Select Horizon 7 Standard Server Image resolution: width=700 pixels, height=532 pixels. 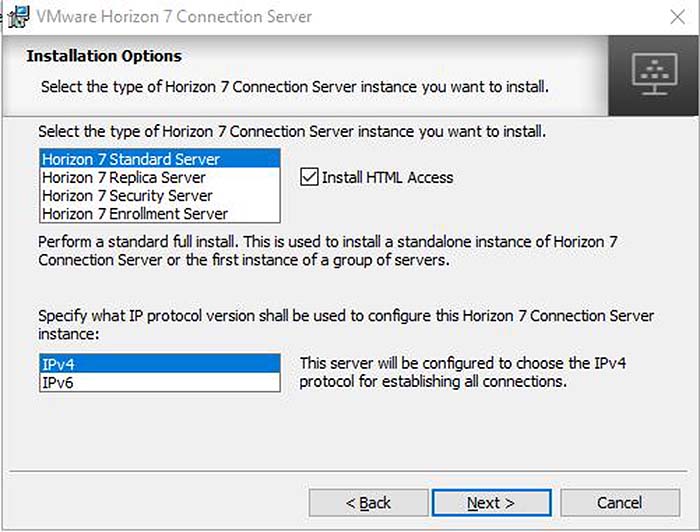pos(160,159)
